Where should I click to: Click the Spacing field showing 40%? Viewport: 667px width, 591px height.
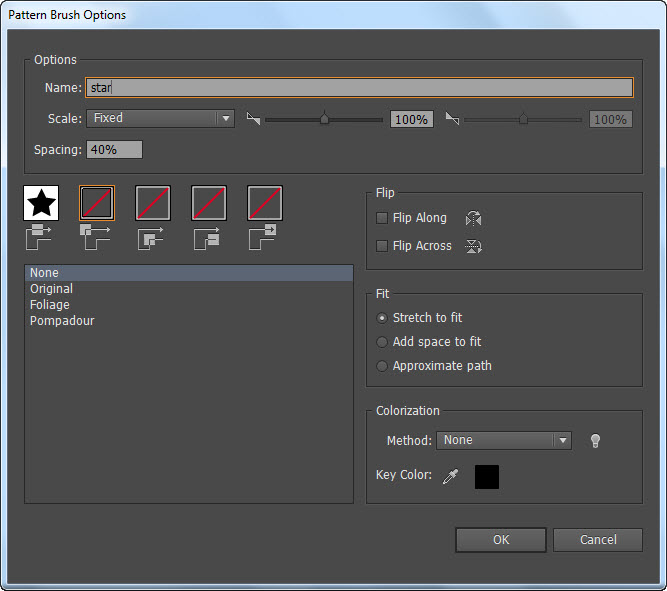pos(114,150)
